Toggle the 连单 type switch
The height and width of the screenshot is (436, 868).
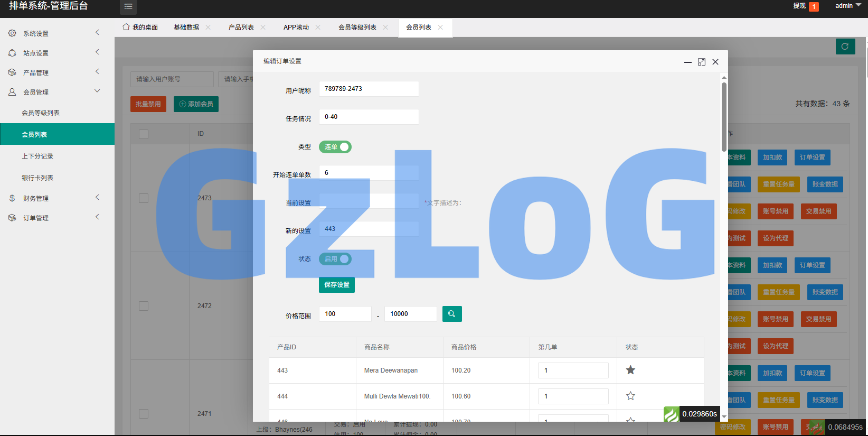[x=335, y=147]
